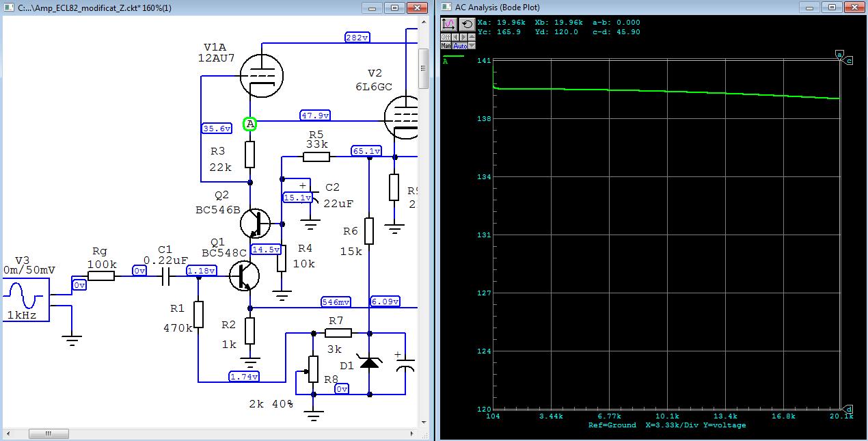
Task: Select resistor R5 33k symbol
Action: pos(316,157)
